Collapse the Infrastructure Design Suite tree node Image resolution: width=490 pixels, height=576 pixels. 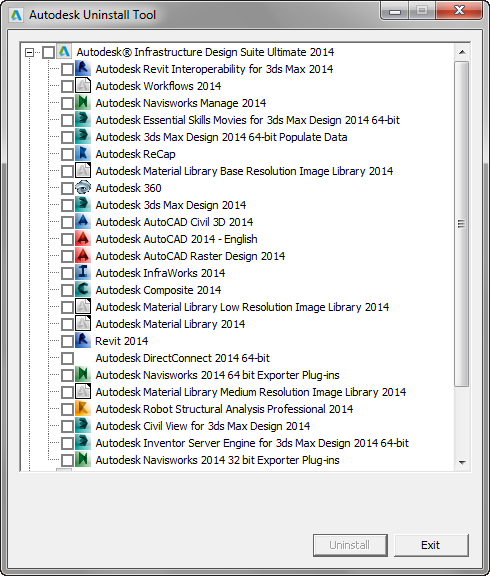click(29, 52)
